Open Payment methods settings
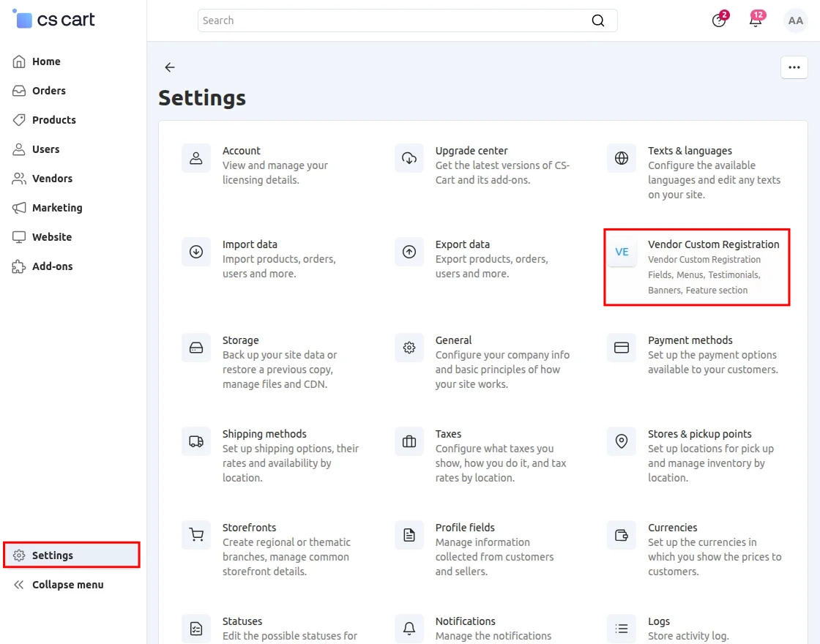The height and width of the screenshot is (644, 820). (x=690, y=340)
